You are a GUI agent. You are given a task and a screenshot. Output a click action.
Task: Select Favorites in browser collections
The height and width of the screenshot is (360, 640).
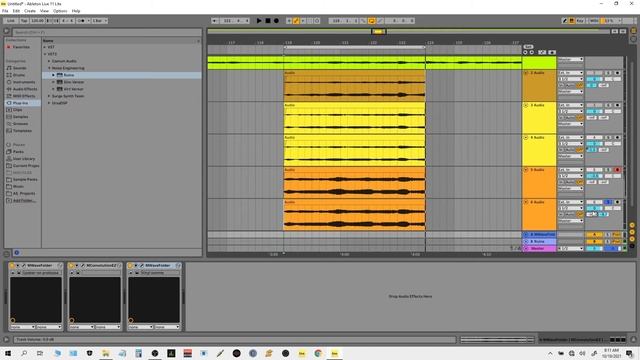click(x=21, y=47)
